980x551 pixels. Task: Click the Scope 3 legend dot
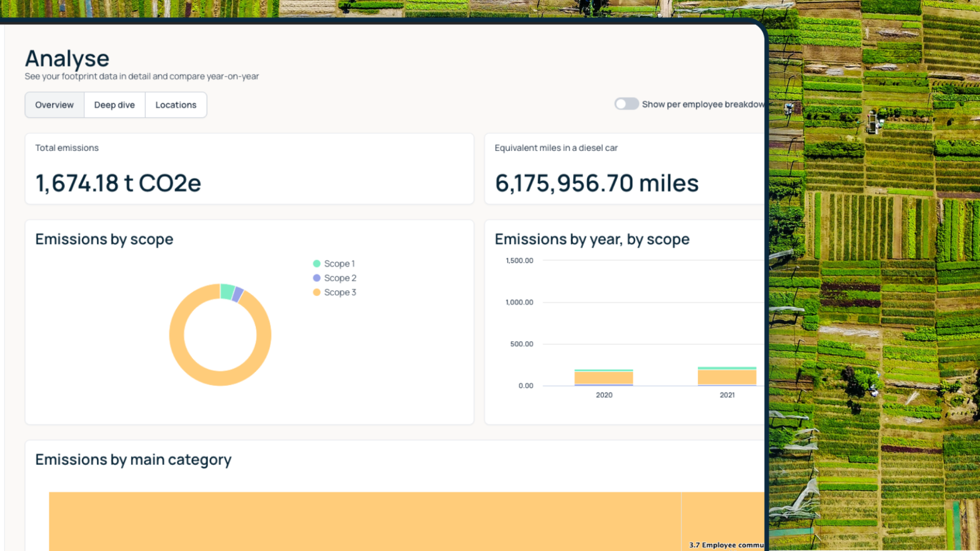316,292
